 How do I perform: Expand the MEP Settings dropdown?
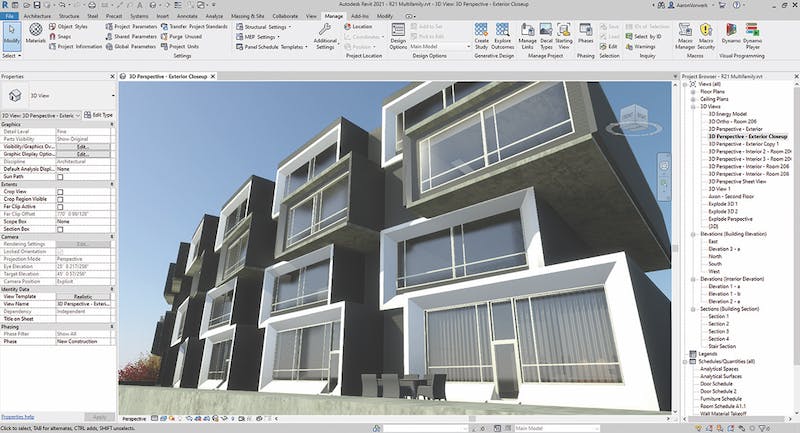(278, 37)
